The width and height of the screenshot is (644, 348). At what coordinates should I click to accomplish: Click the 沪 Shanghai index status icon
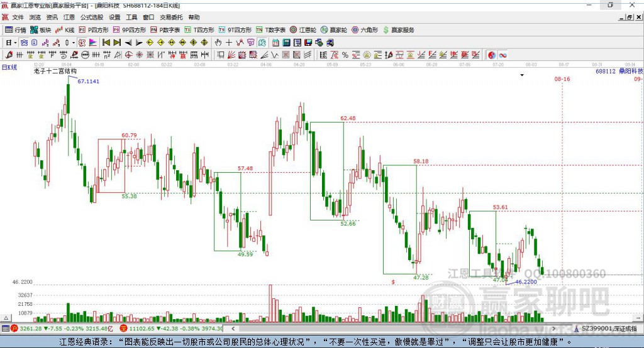tap(14, 329)
